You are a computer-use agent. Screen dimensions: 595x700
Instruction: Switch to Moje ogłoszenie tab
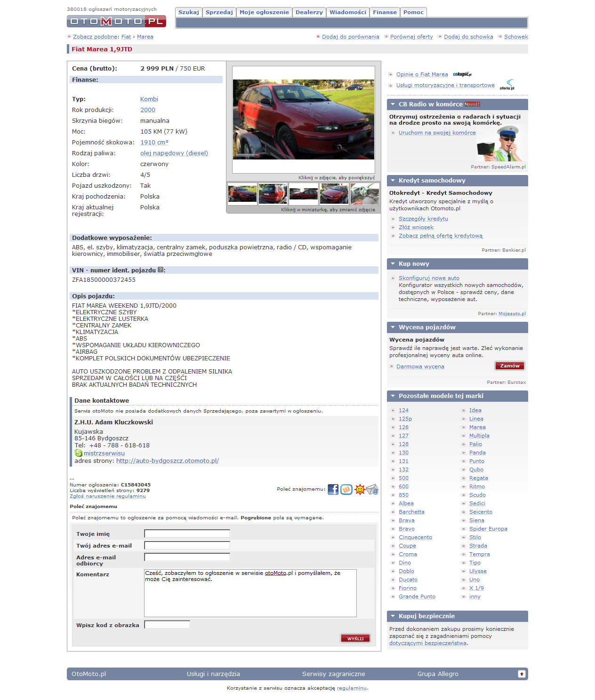point(264,12)
